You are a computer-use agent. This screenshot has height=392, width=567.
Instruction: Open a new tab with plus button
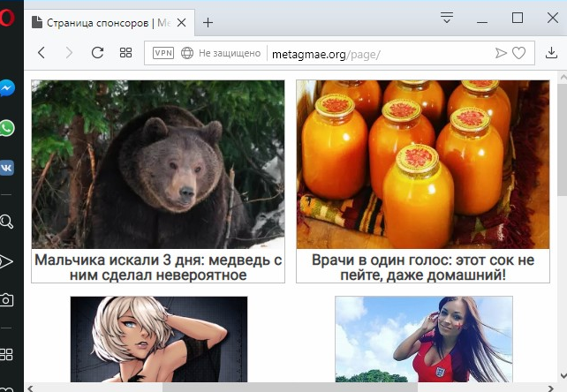tap(208, 22)
